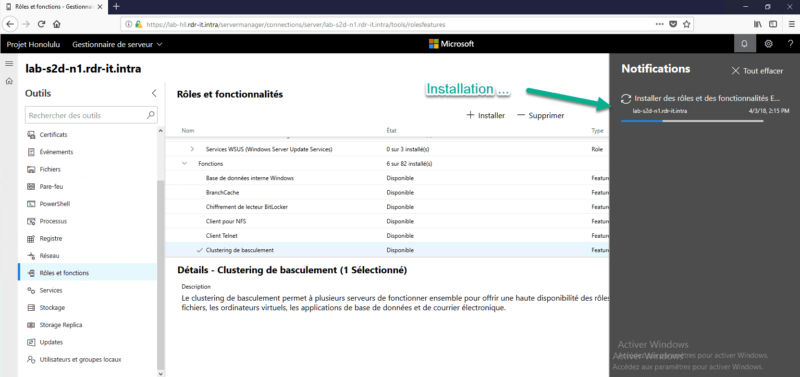
Task: Open the Gestionnaire de serveur dropdown
Action: click(x=117, y=44)
